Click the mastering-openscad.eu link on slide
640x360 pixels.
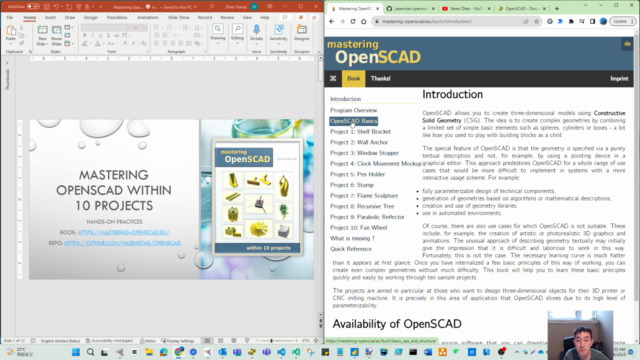point(124,232)
